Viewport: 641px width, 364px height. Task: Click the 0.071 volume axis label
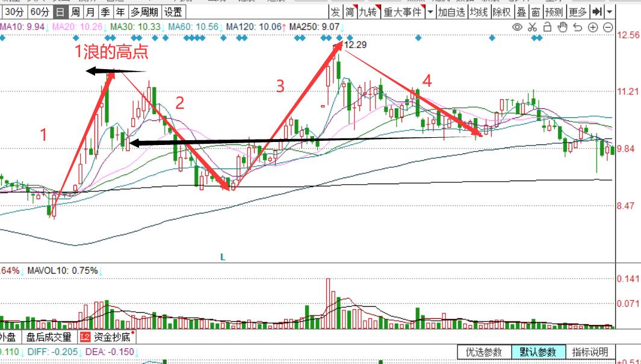click(628, 303)
